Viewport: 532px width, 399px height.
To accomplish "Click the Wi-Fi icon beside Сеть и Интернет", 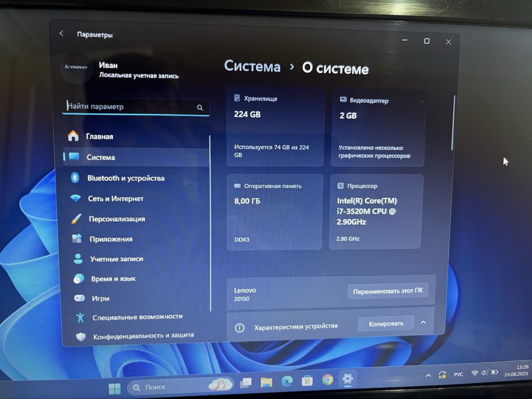I will click(x=76, y=198).
